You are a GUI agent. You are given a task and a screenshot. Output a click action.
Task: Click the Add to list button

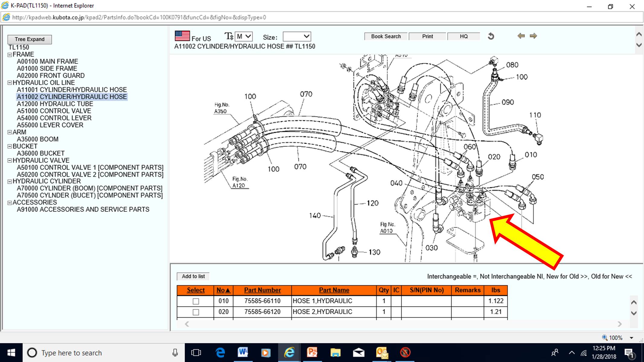tap(193, 276)
